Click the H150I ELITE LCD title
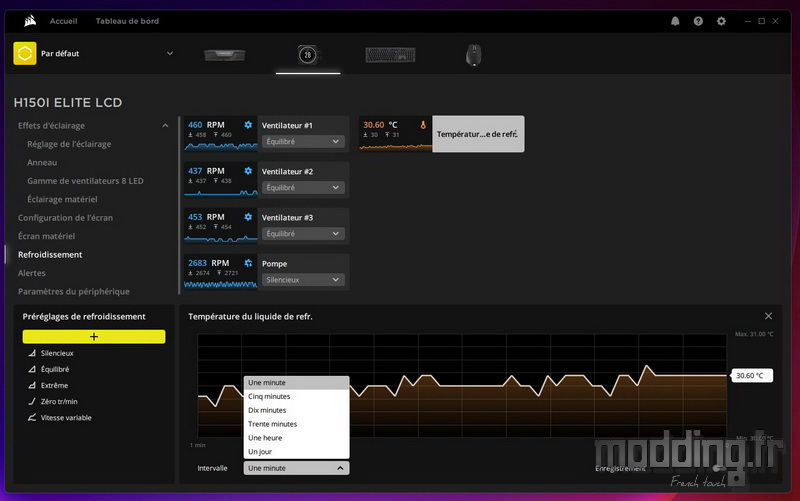Screen dimensions: 800x501 [68, 102]
